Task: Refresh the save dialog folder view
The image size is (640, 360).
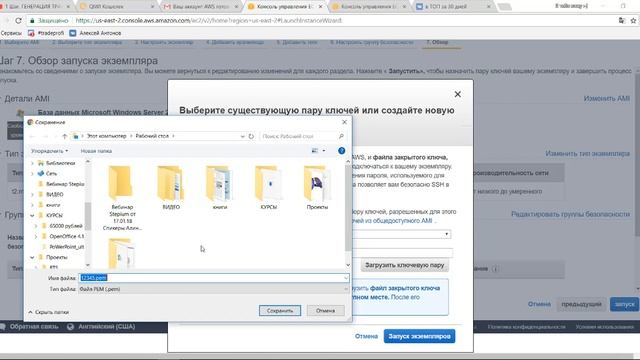Action: coord(251,136)
